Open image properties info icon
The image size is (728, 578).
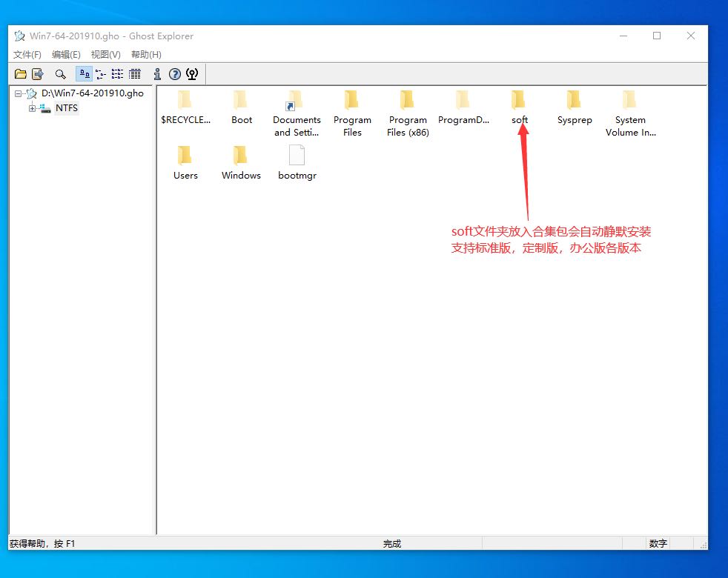(157, 74)
